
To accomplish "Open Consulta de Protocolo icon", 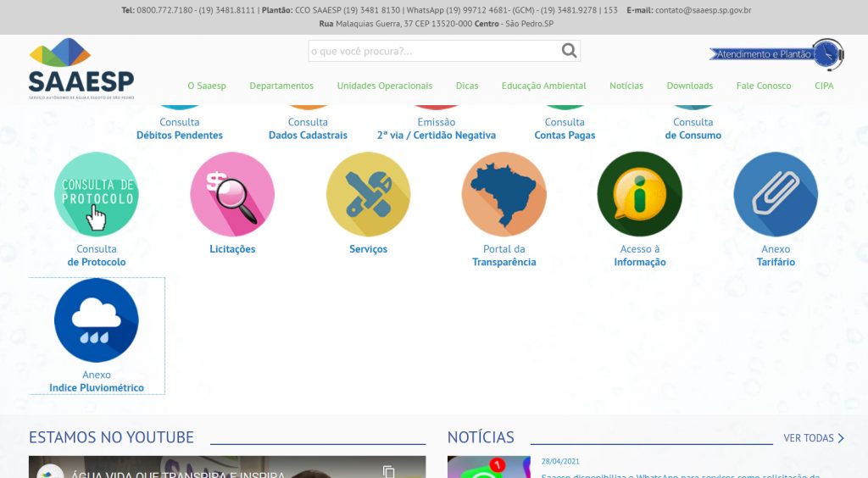I will (97, 194).
